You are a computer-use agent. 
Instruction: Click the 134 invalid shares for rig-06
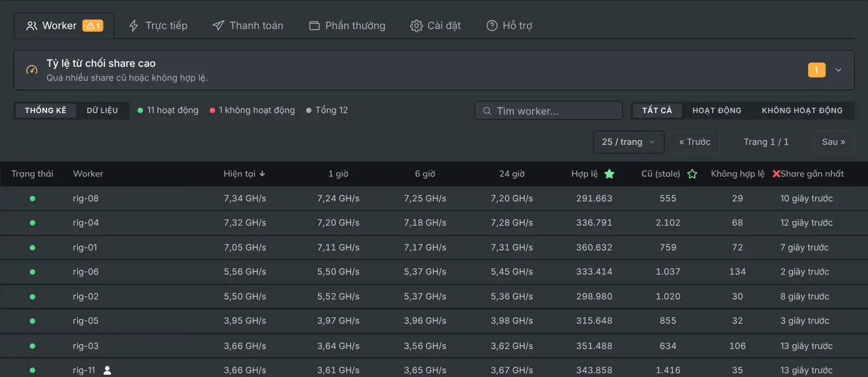(x=738, y=272)
